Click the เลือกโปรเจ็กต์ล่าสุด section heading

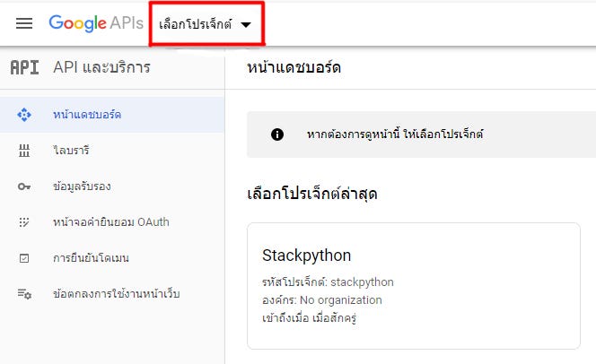click(x=312, y=194)
